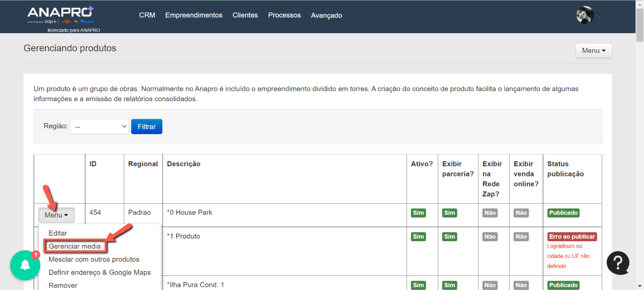Click the green notification bell icon
644x290 pixels.
pyautogui.click(x=25, y=265)
